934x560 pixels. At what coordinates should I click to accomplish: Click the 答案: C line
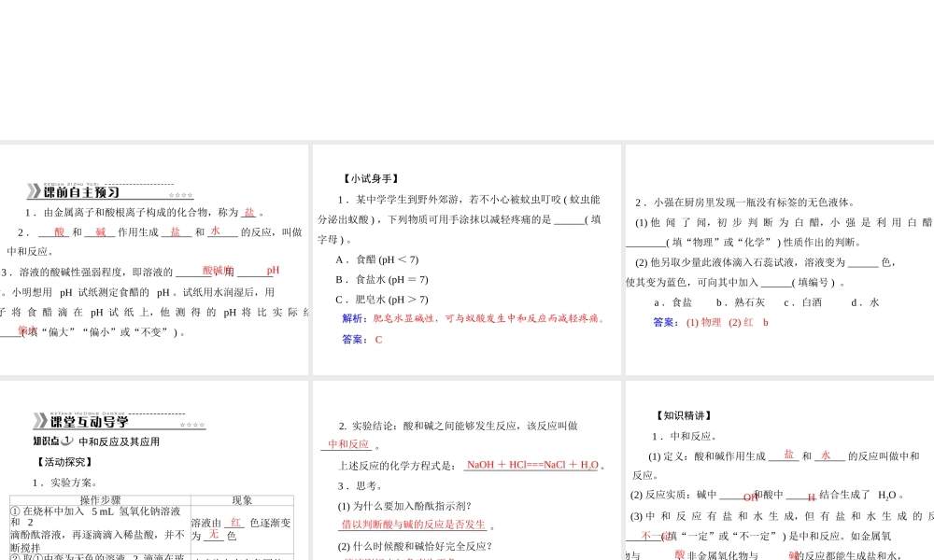[362, 339]
